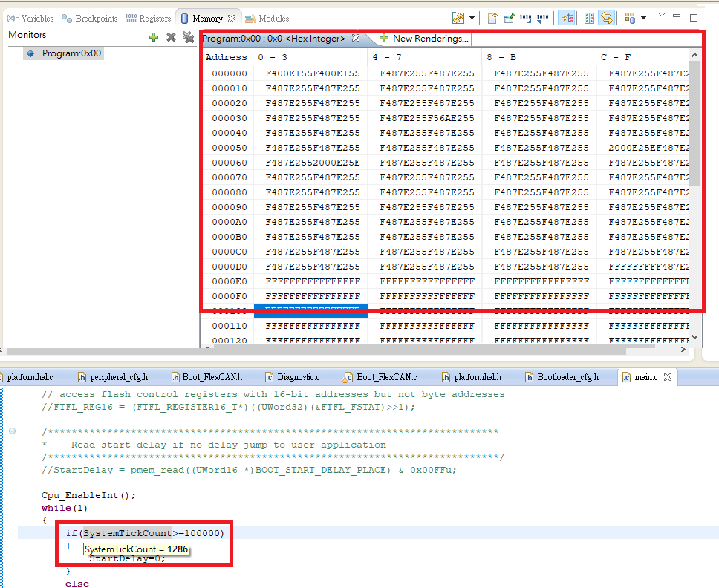Open the New Renderings tab

(x=424, y=39)
